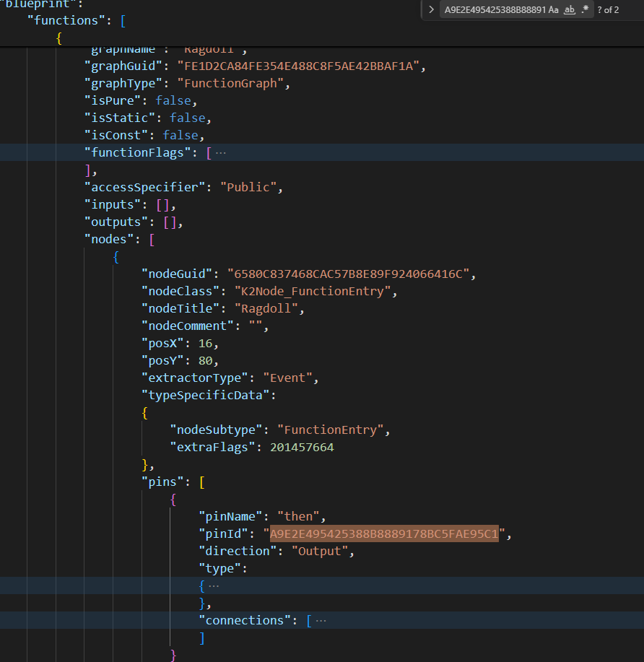Toggle Match Case in find widget

(x=553, y=10)
